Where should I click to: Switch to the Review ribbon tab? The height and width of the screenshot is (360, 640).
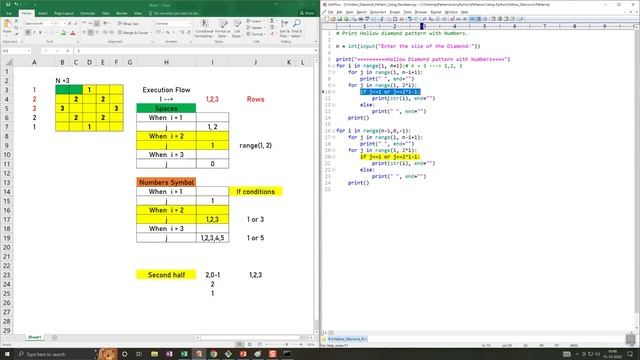(x=122, y=13)
